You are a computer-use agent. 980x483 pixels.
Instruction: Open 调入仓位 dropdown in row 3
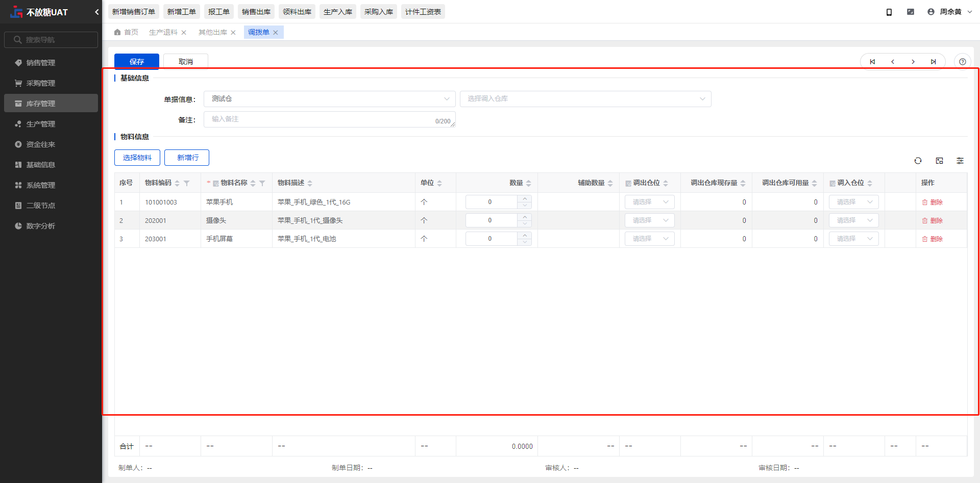(854, 239)
